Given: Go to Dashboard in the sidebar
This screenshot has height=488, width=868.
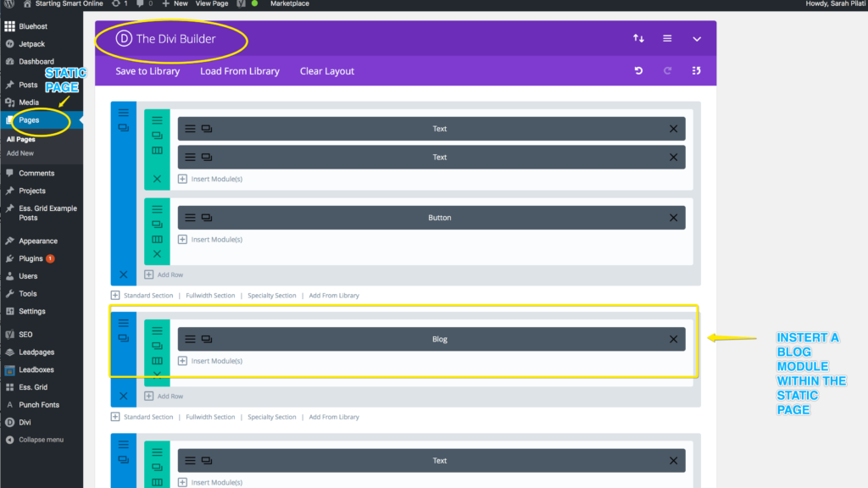Looking at the screenshot, I should pos(36,61).
